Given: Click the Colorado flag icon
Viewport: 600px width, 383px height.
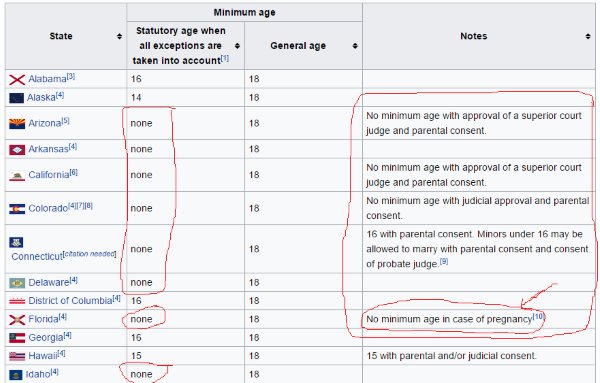Looking at the screenshot, I should click(17, 209).
